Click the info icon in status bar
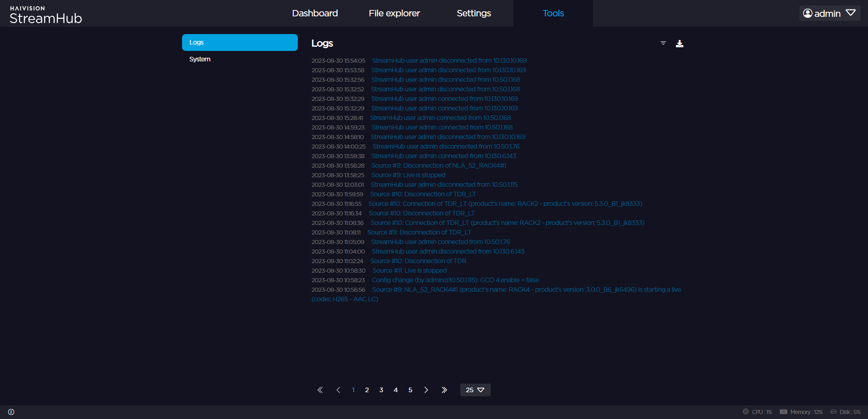 click(x=11, y=412)
